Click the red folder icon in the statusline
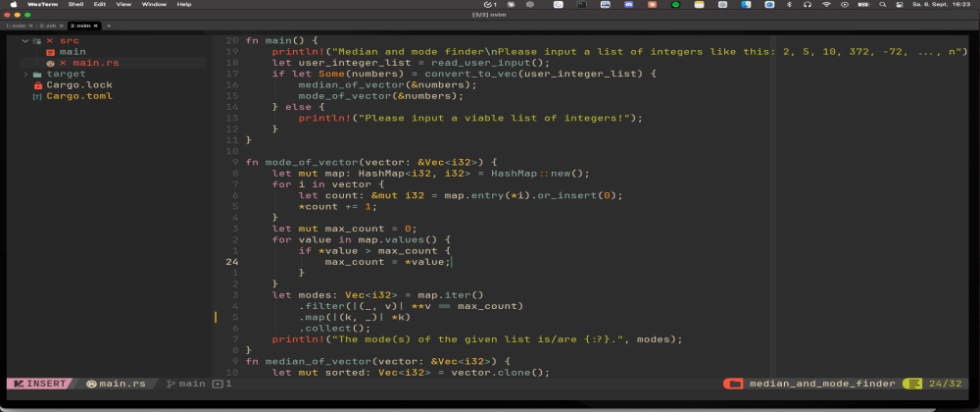The width and height of the screenshot is (980, 412). point(733,384)
